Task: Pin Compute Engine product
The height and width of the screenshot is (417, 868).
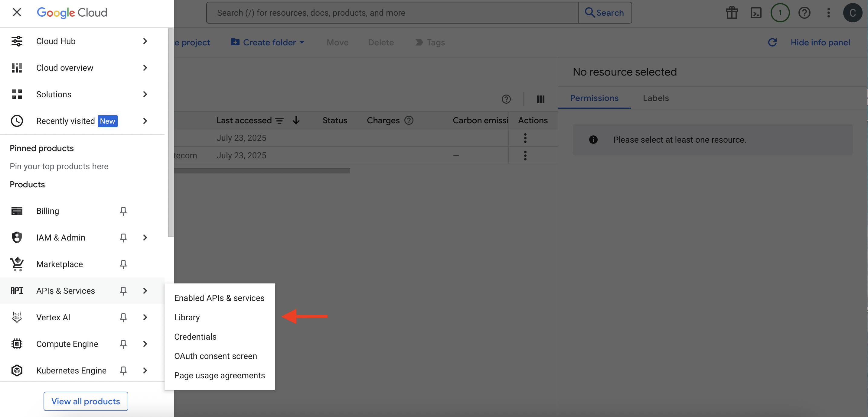Action: (x=123, y=344)
